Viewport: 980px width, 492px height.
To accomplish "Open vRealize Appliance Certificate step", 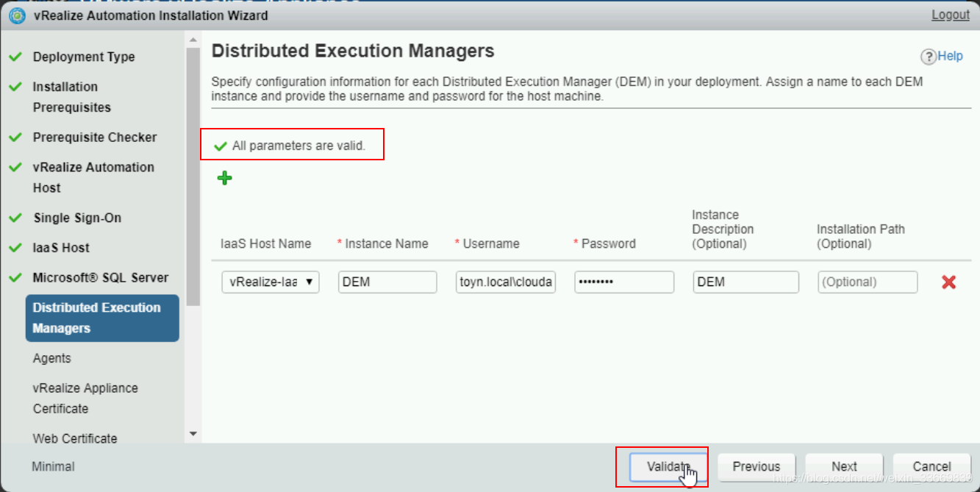I will coord(85,398).
